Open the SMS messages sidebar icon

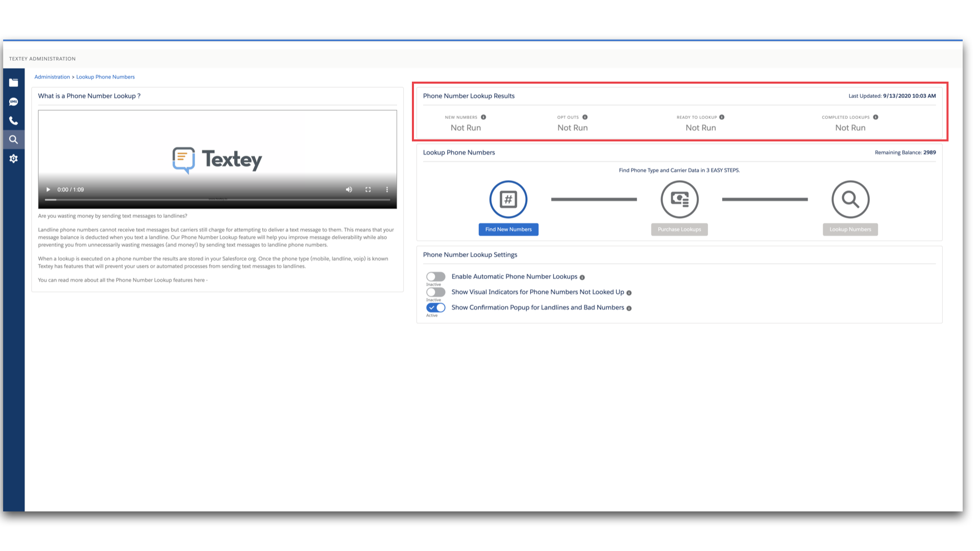14,102
